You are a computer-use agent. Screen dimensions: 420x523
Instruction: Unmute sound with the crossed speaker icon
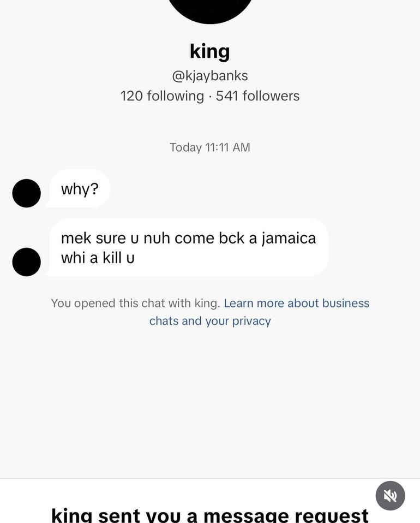coord(390,496)
